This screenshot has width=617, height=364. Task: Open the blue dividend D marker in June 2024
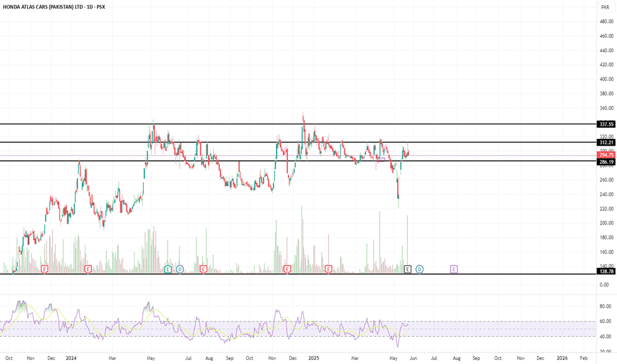pyautogui.click(x=180, y=269)
